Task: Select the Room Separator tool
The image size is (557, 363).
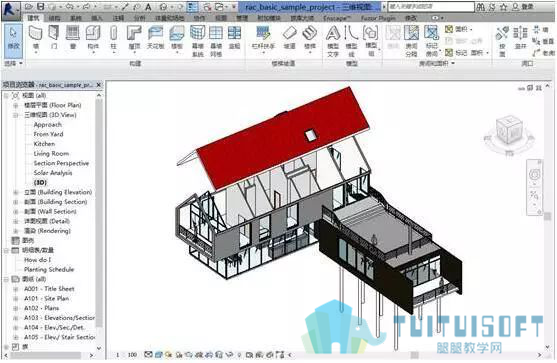Action: click(x=411, y=41)
